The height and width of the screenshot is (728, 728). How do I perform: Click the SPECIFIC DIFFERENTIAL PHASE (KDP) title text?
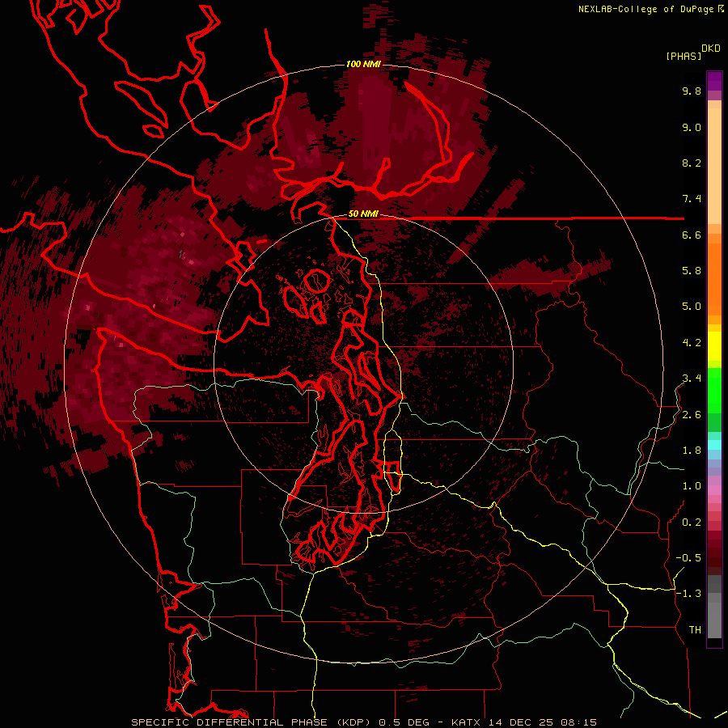point(252,722)
